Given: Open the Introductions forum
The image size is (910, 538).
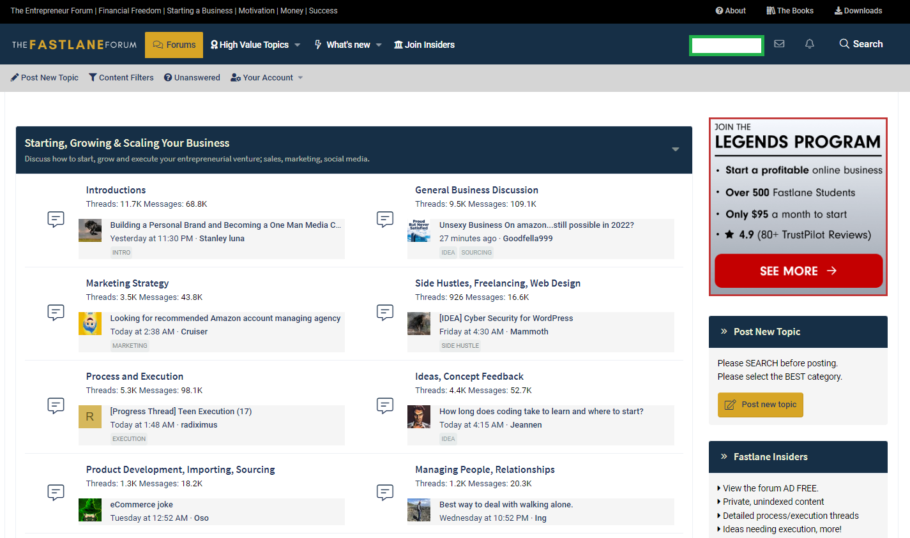Looking at the screenshot, I should point(115,190).
